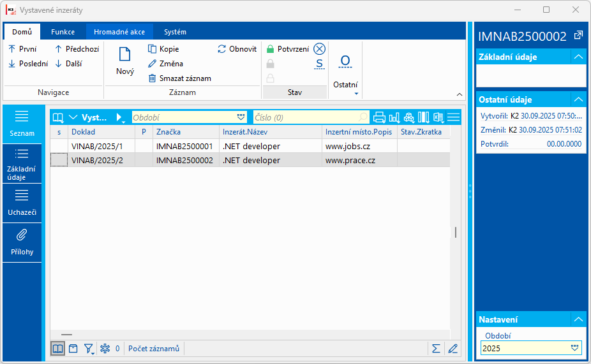Click Obnovit to refresh the list
The height and width of the screenshot is (364, 591).
(x=237, y=49)
